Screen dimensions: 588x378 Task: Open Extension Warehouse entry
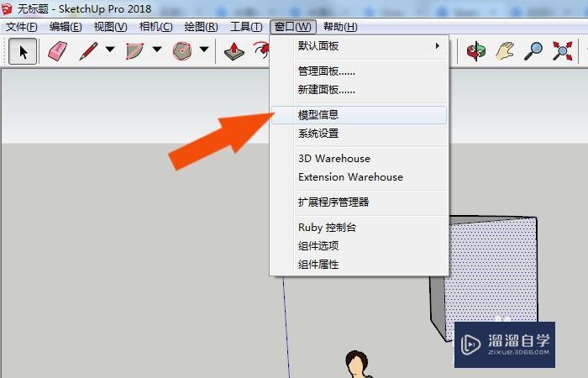[360, 177]
